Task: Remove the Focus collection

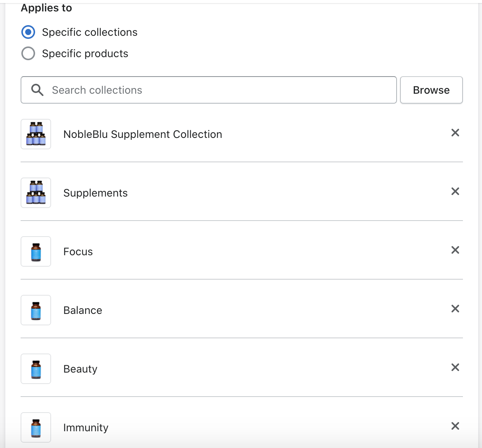Action: (455, 250)
